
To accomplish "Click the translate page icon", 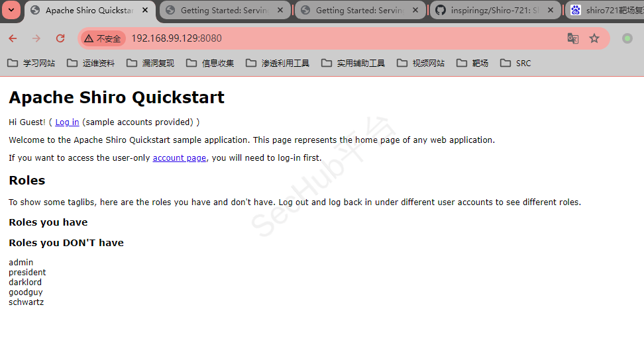I will pyautogui.click(x=572, y=38).
